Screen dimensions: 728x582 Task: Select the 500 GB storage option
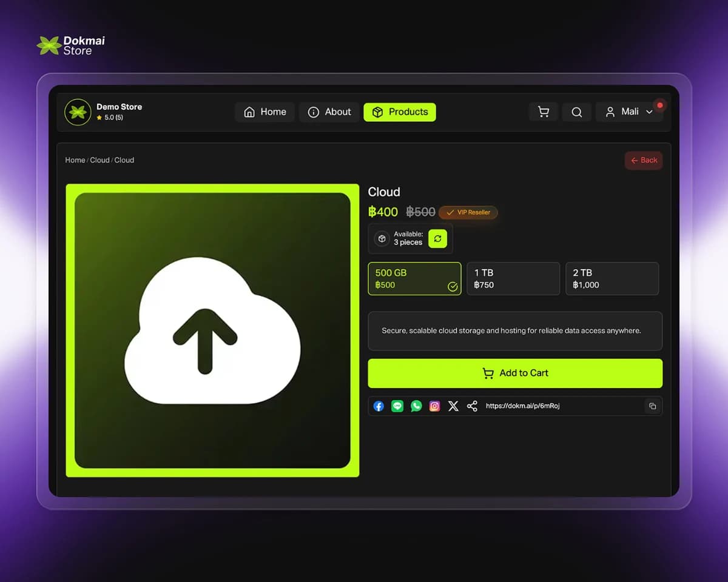414,279
